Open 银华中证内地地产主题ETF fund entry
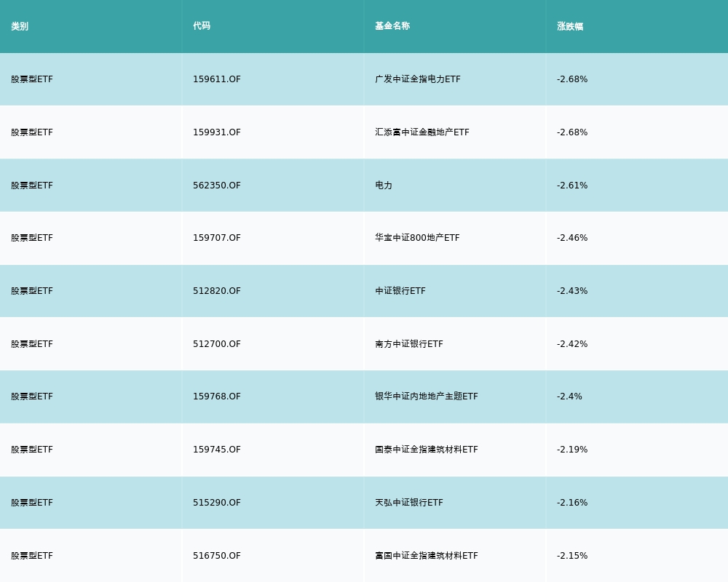Screen dimensions: 728x582 click(426, 396)
